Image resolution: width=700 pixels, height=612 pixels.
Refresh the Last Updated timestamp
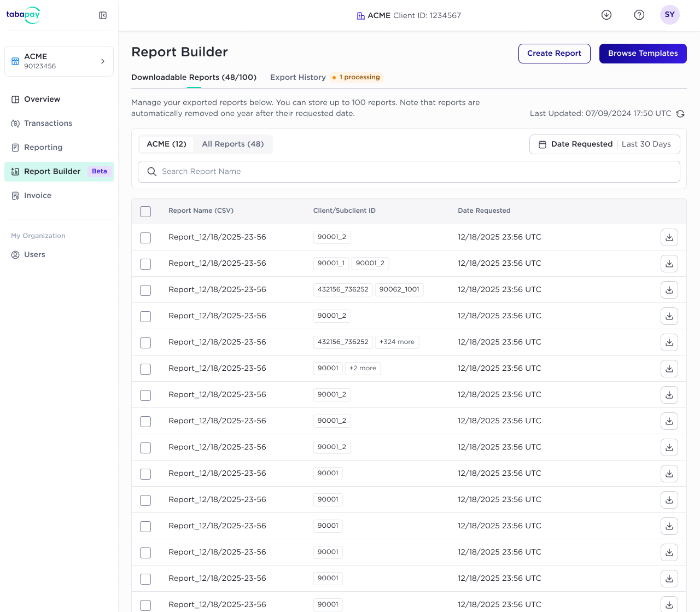(680, 114)
